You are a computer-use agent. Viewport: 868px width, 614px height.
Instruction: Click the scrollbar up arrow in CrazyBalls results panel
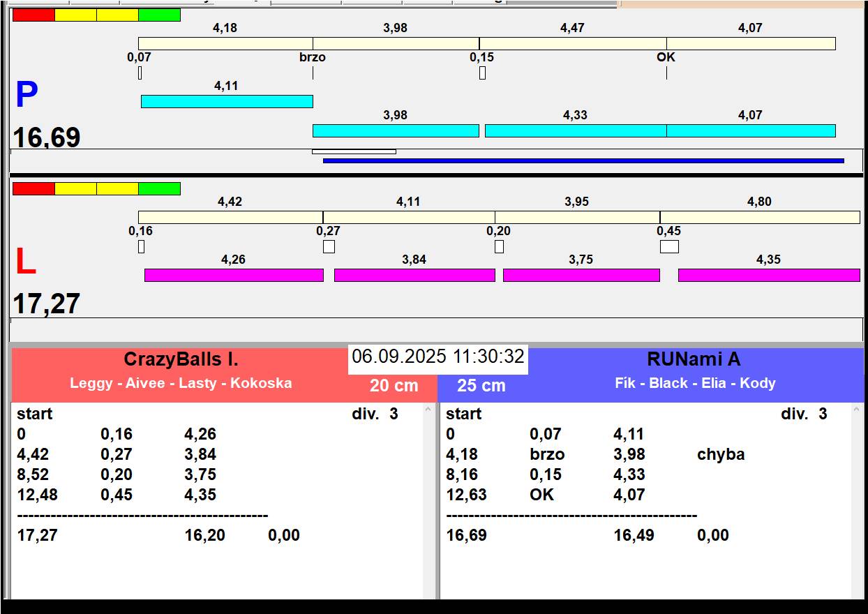428,410
